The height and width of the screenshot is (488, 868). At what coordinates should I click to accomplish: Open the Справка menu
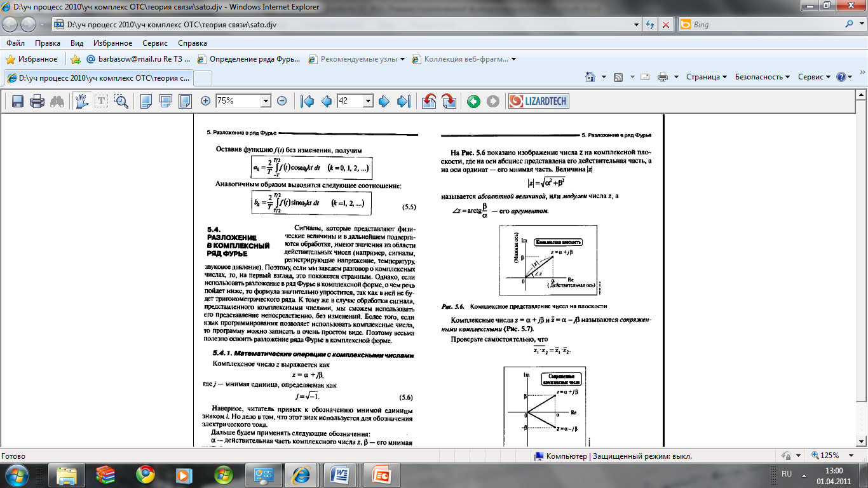coord(193,43)
